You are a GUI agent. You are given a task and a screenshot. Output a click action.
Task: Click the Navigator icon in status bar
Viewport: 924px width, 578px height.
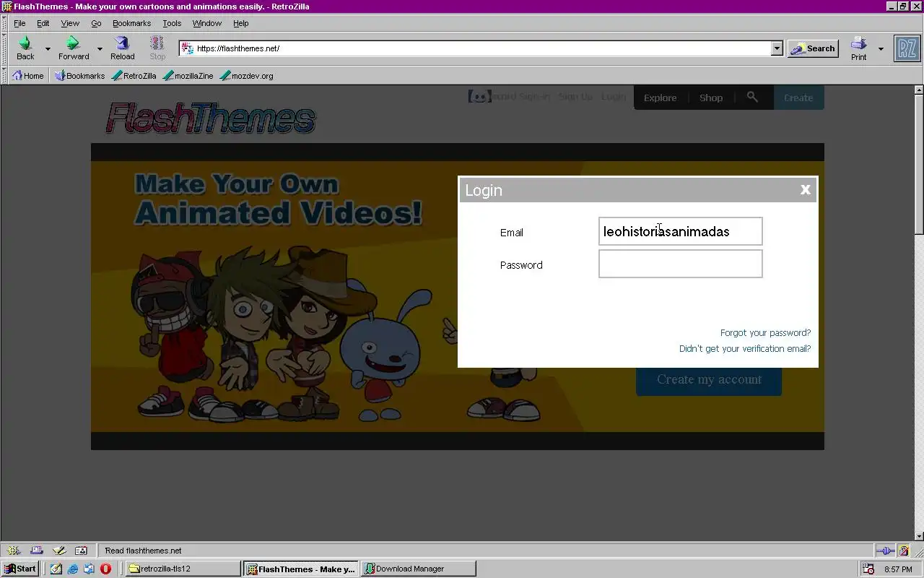coord(14,551)
